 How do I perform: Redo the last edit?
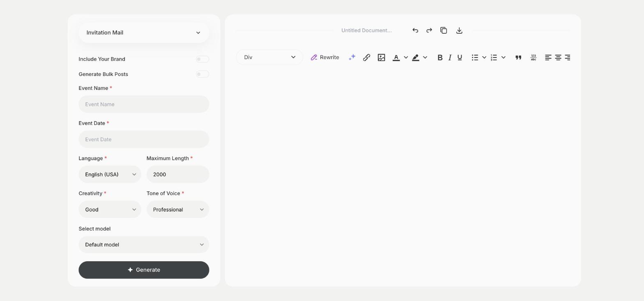(x=429, y=30)
